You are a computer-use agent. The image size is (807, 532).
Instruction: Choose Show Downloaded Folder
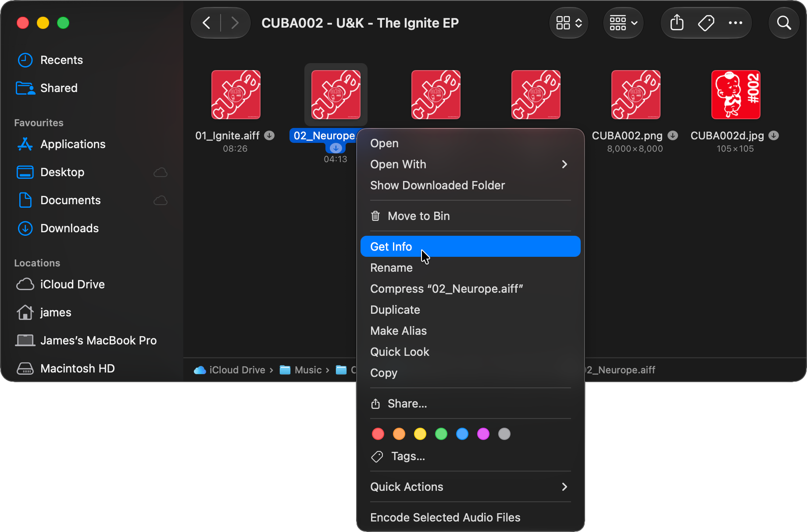point(471,185)
